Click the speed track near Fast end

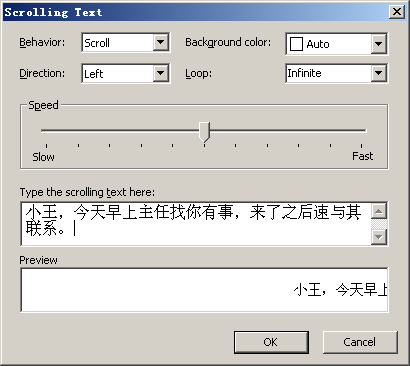pyautogui.click(x=353, y=131)
